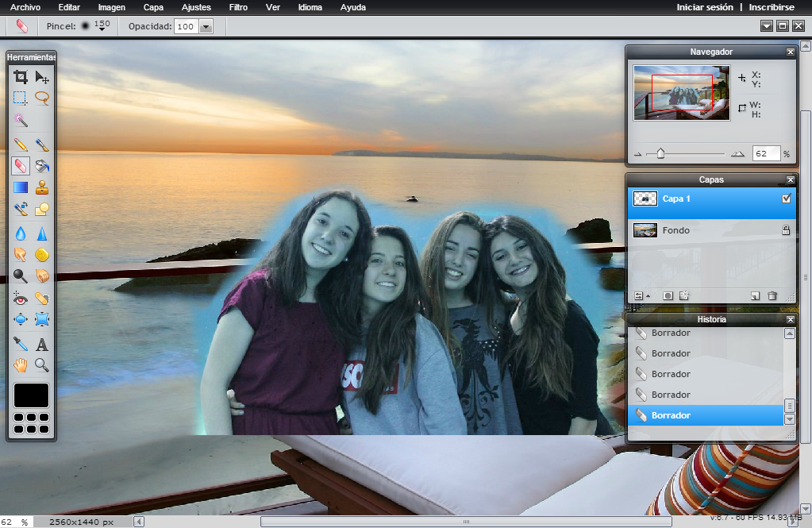Viewport: 812px width, 528px height.
Task: Select the Lasso tool
Action: click(42, 98)
